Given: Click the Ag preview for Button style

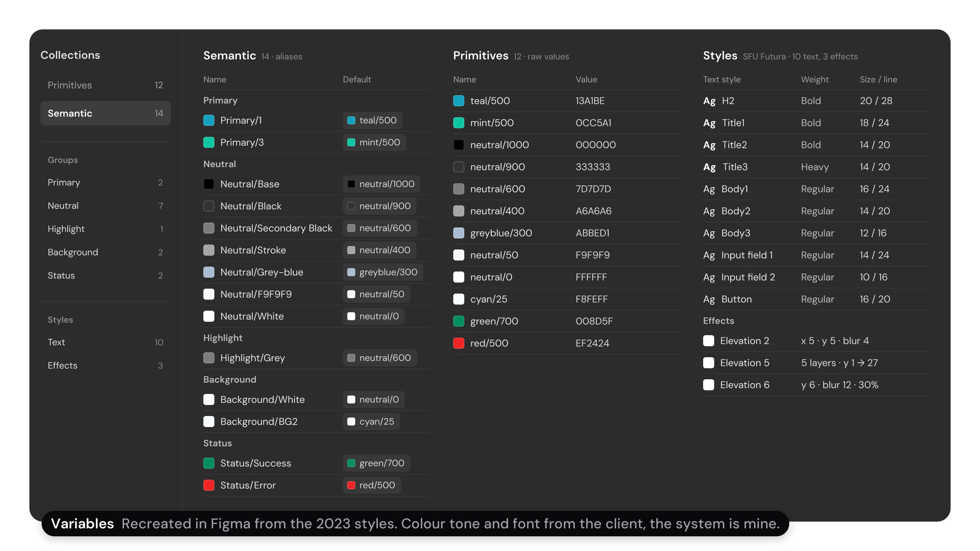Looking at the screenshot, I should (x=709, y=300).
